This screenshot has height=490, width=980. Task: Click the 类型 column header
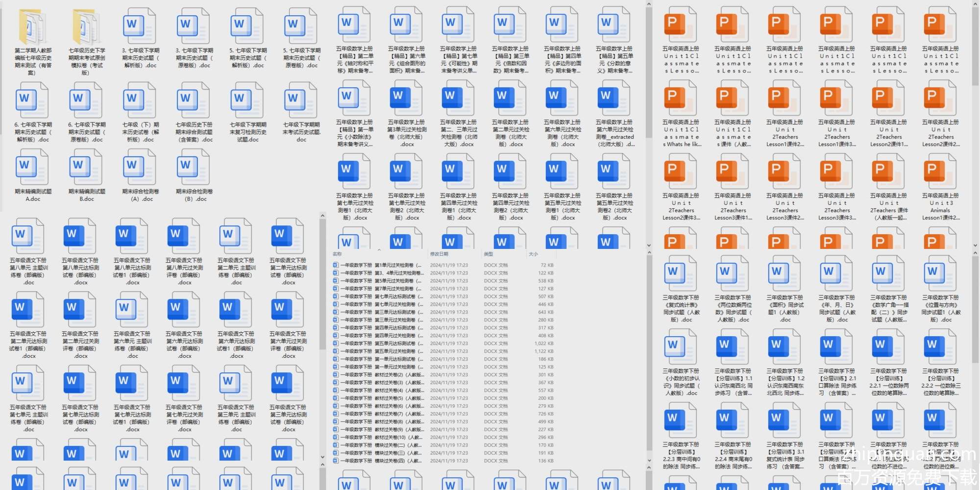point(489,254)
